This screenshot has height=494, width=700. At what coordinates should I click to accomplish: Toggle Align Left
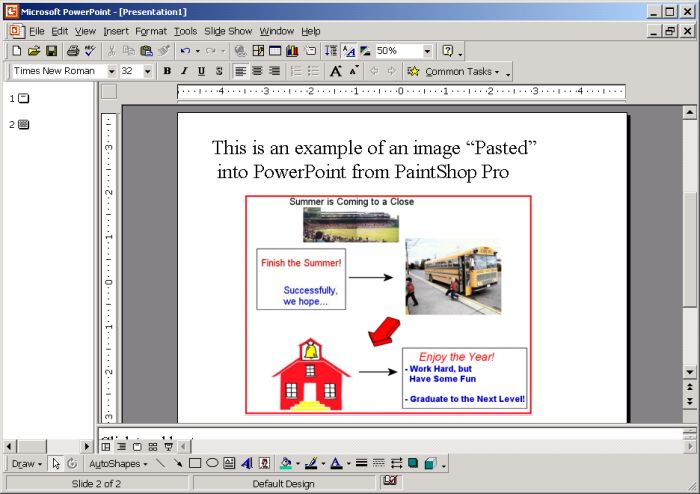[241, 71]
